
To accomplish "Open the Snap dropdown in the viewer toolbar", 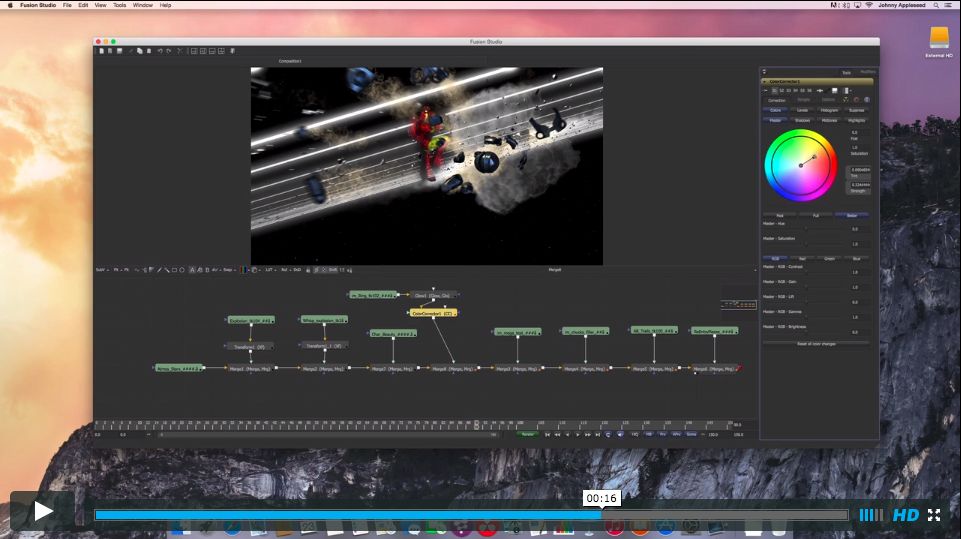I will coord(228,270).
